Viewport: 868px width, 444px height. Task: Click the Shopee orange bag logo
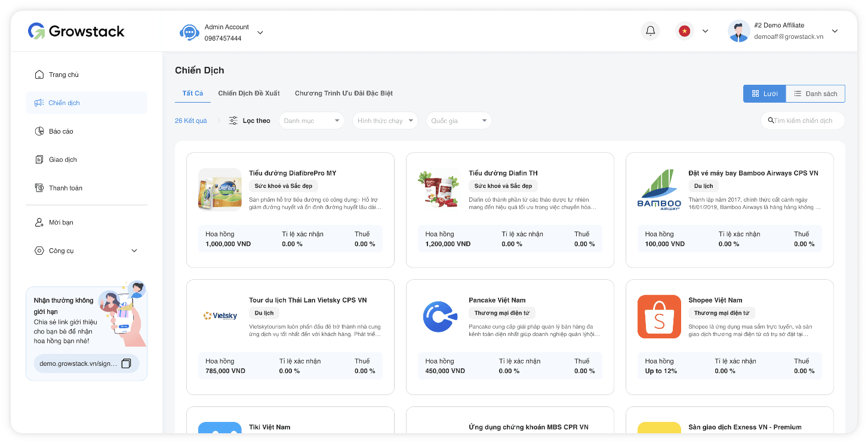coord(659,316)
